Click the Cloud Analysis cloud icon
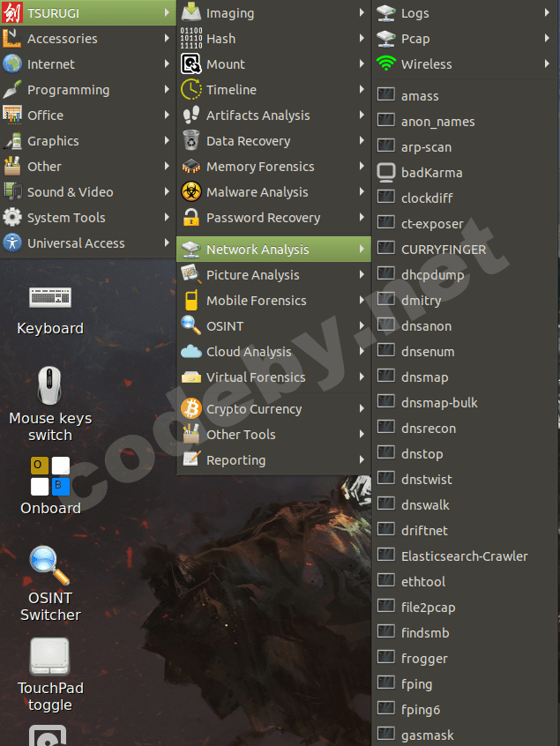 point(191,352)
